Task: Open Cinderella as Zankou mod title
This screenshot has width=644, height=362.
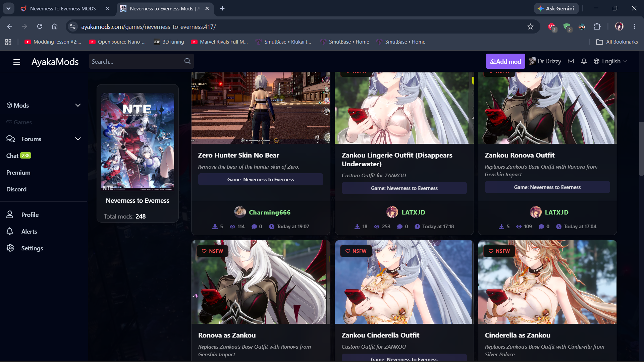Action: (x=518, y=335)
